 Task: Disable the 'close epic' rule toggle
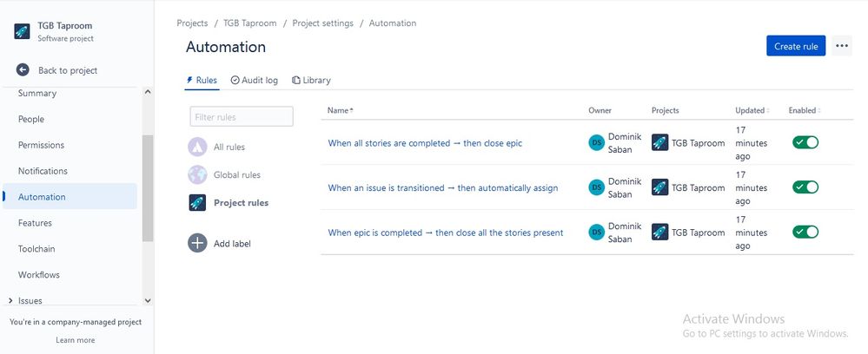click(805, 142)
